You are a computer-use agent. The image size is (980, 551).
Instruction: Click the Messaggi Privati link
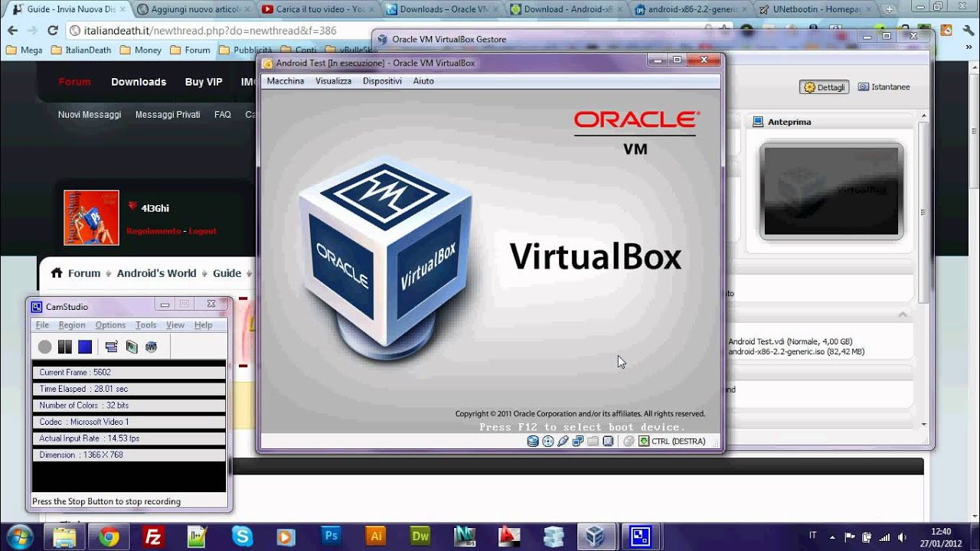pos(168,115)
